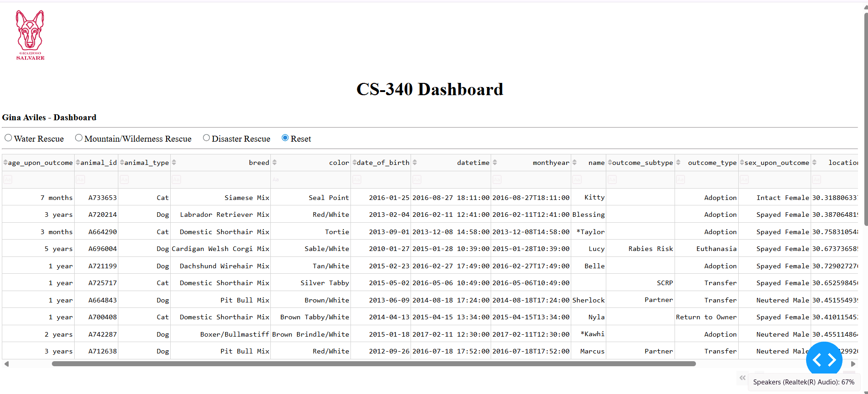Click the 'Silver Tabby' color cell
The width and height of the screenshot is (868, 394).
[311, 283]
